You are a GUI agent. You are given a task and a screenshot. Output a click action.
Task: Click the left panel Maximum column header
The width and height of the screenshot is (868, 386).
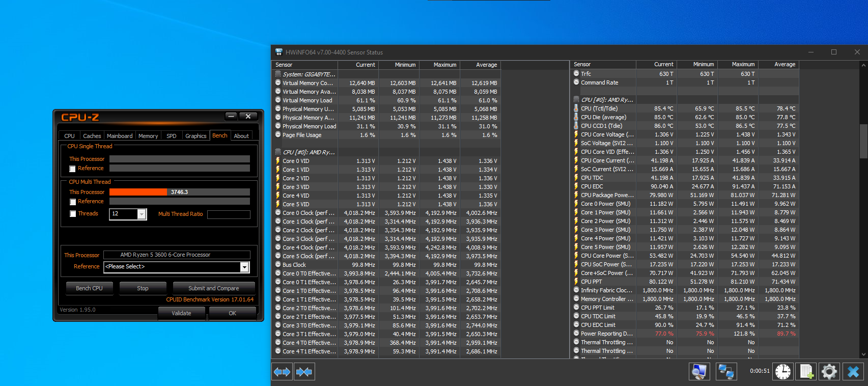439,65
